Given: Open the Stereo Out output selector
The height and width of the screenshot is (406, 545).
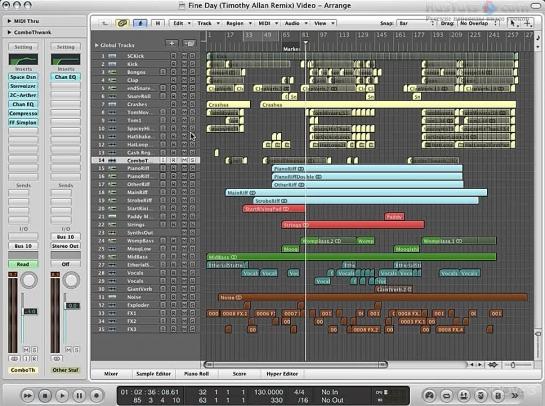Looking at the screenshot, I should point(65,246).
